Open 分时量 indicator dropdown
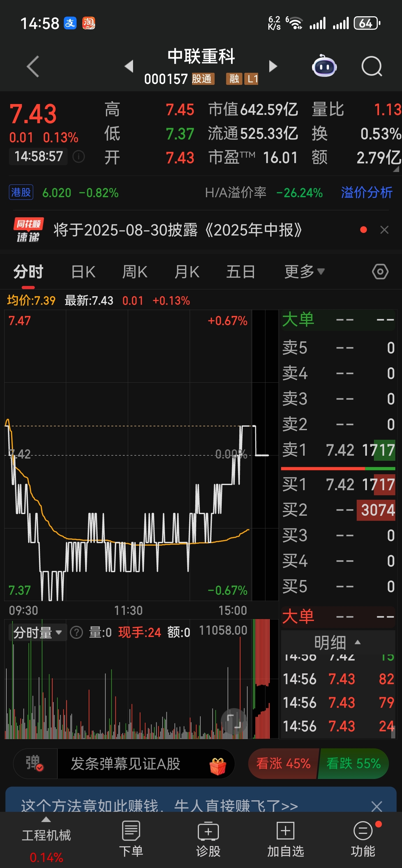 point(38,632)
